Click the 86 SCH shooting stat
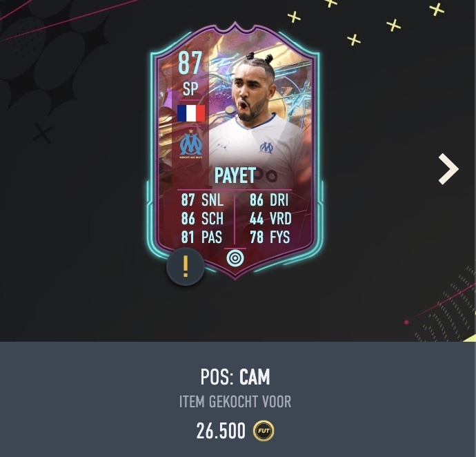476x457 pixels. click(202, 218)
